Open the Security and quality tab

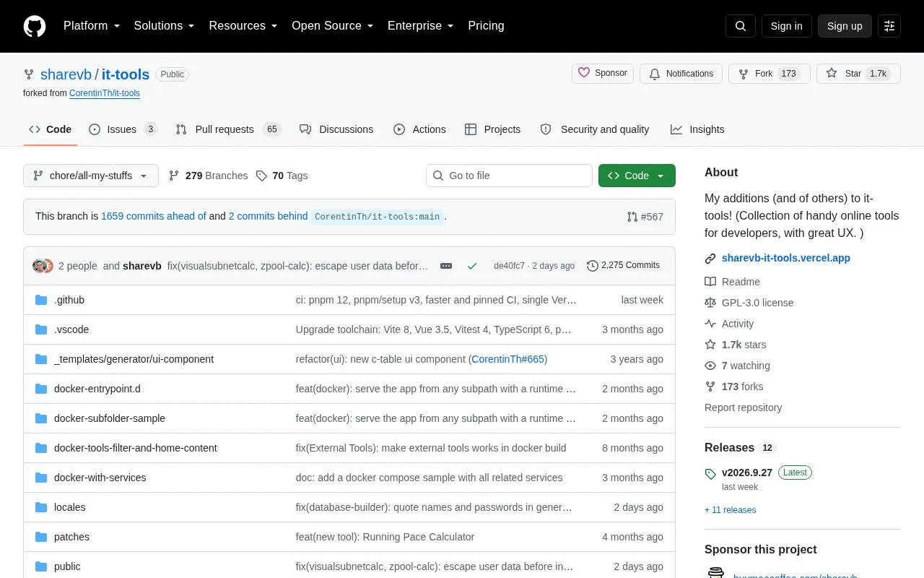tap(595, 129)
